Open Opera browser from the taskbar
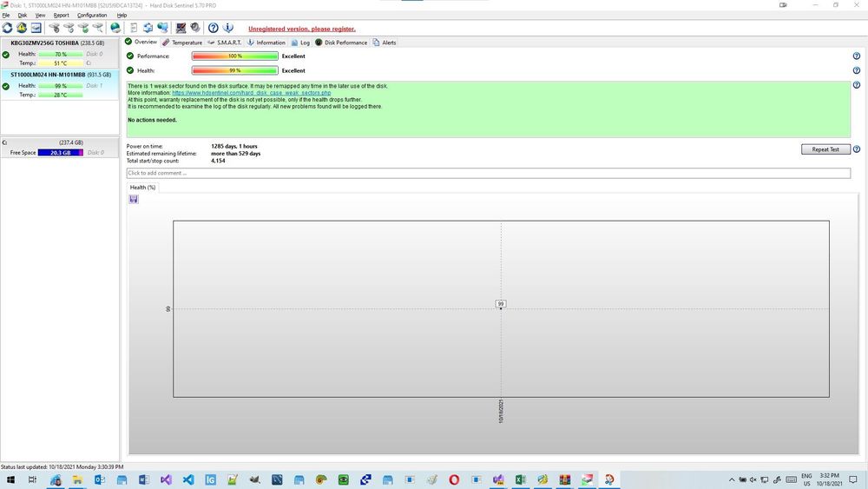 pos(454,479)
